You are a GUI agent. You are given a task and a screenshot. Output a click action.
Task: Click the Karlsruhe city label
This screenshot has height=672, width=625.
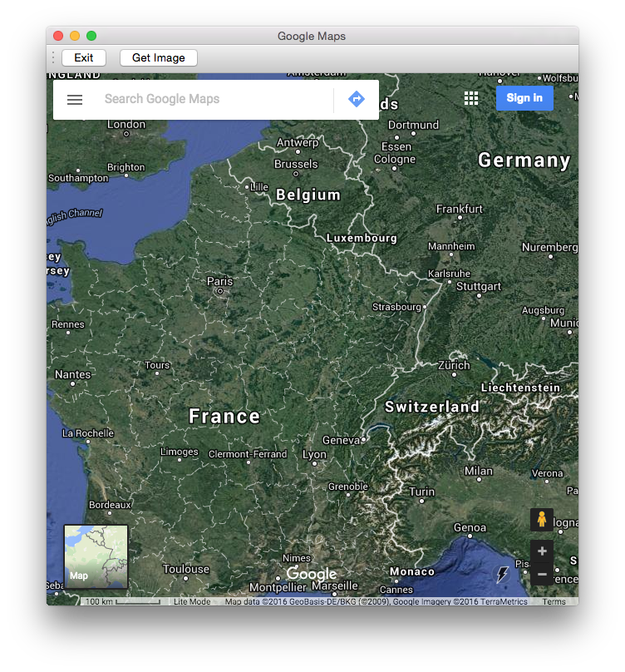click(449, 274)
